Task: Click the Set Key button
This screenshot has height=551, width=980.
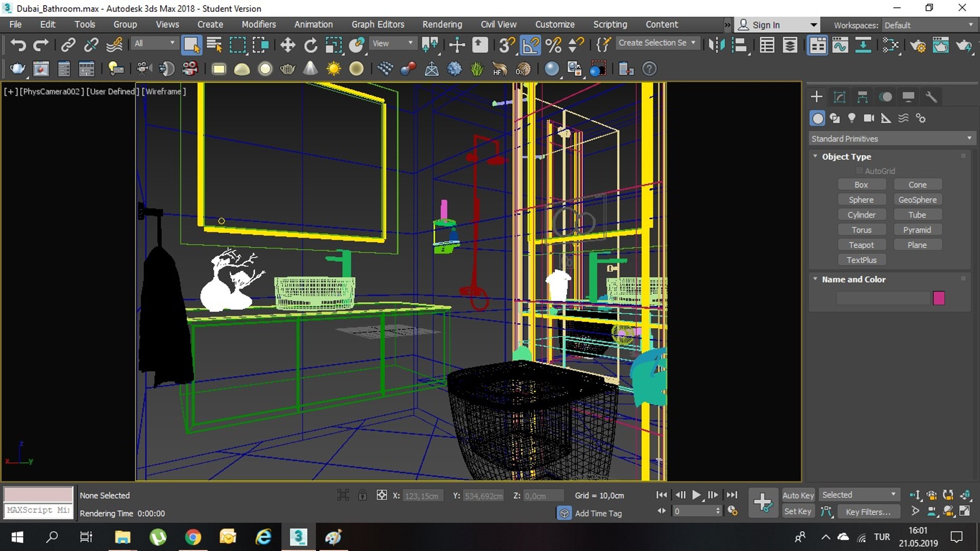Action: (798, 512)
